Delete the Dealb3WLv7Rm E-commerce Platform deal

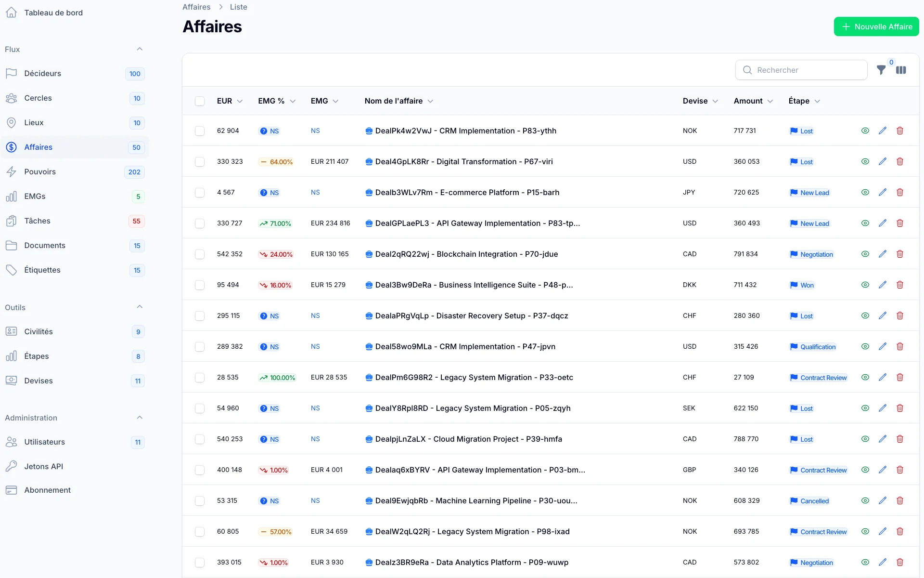[899, 192]
